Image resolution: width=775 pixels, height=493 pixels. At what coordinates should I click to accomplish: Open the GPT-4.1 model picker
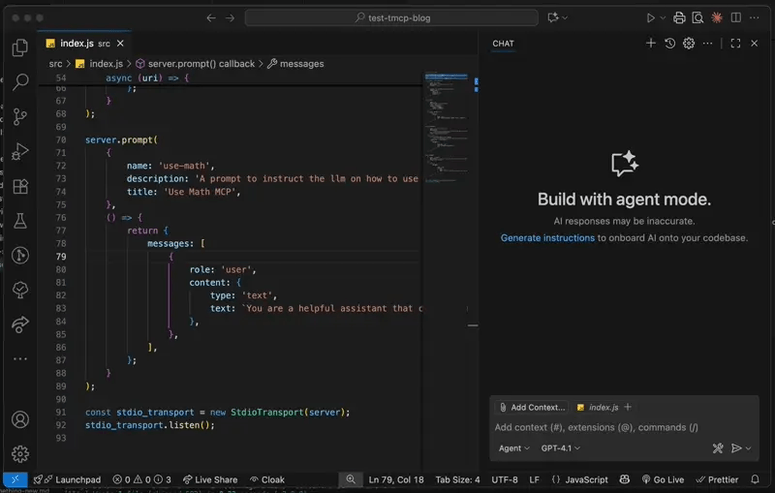(x=560, y=449)
